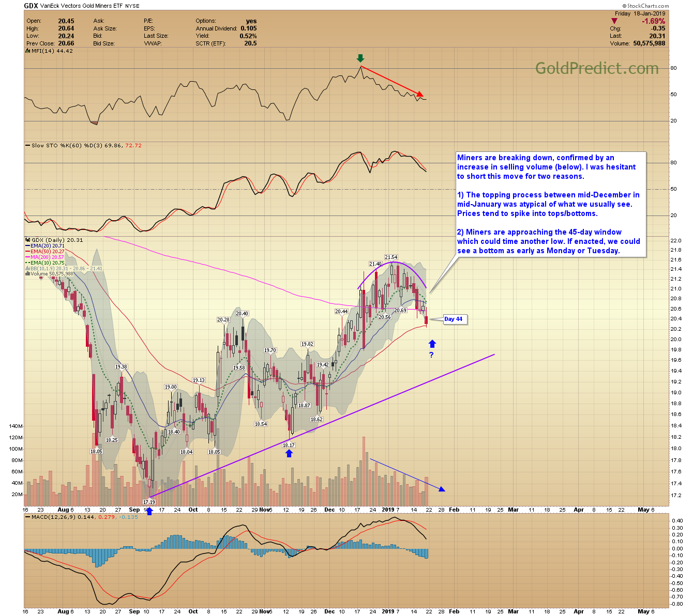Click the 20.69 price label
The width and height of the screenshot is (693, 616).
click(x=400, y=310)
